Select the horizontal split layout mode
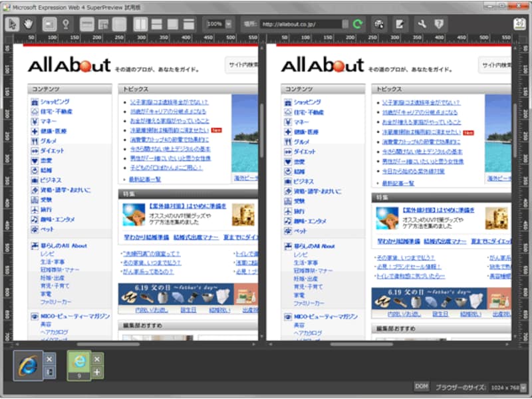This screenshot has width=532, height=399. pyautogui.click(x=155, y=23)
